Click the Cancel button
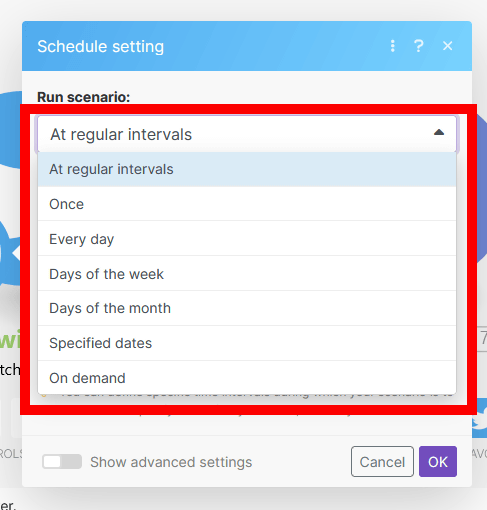Screen dimensions: 487x510 (x=382, y=462)
